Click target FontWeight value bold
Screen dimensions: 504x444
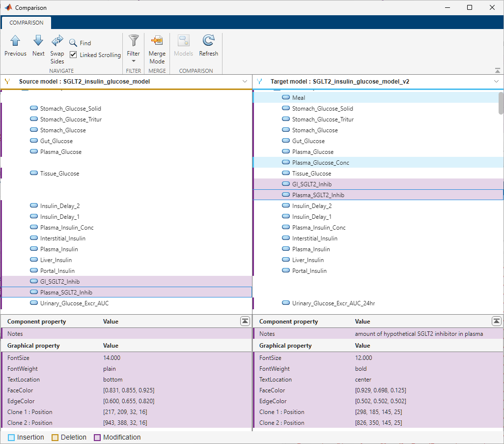coord(361,369)
